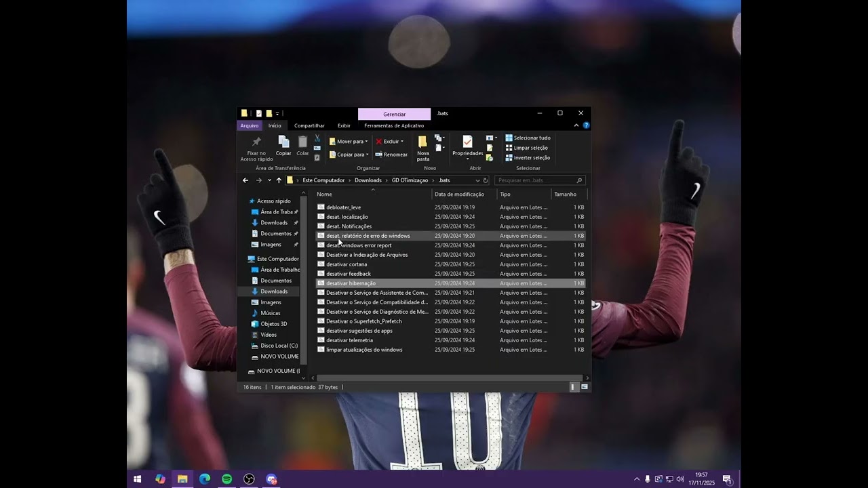Select limpar atualizações do windows file
The height and width of the screenshot is (488, 868).
click(x=364, y=350)
